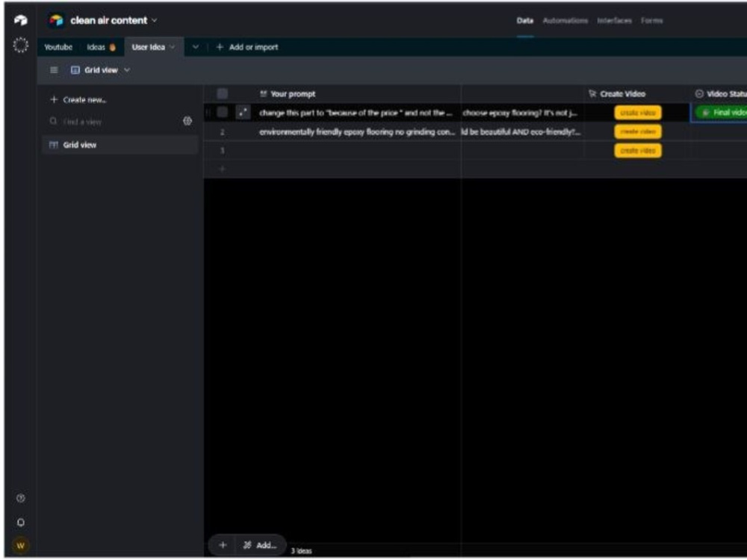Click the bottom toolbar plus button
This screenshot has width=747, height=560.
point(223,545)
